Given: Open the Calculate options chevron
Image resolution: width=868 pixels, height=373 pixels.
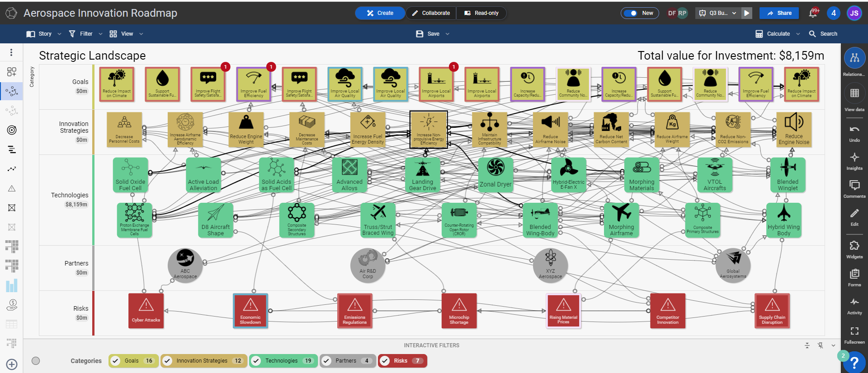Looking at the screenshot, I should coord(798,34).
